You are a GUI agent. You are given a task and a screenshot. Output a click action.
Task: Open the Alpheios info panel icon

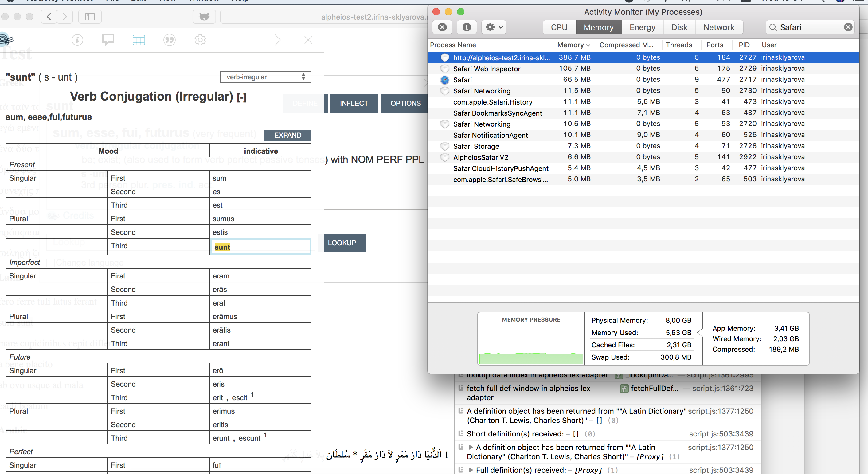[x=77, y=40]
